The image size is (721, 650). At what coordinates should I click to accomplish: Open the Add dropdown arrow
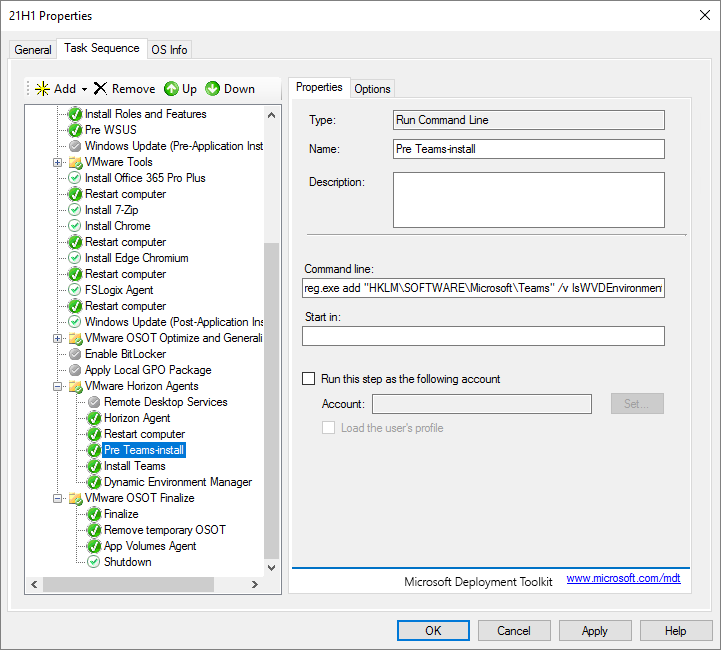click(x=85, y=89)
